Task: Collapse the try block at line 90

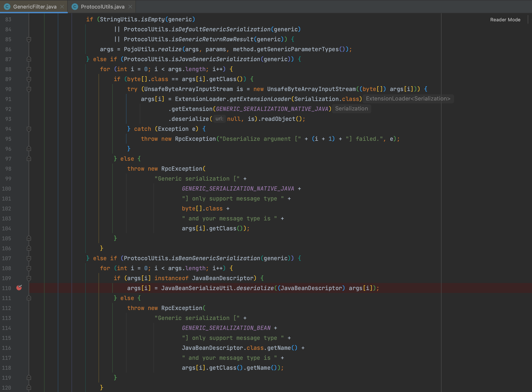Action: pyautogui.click(x=29, y=89)
